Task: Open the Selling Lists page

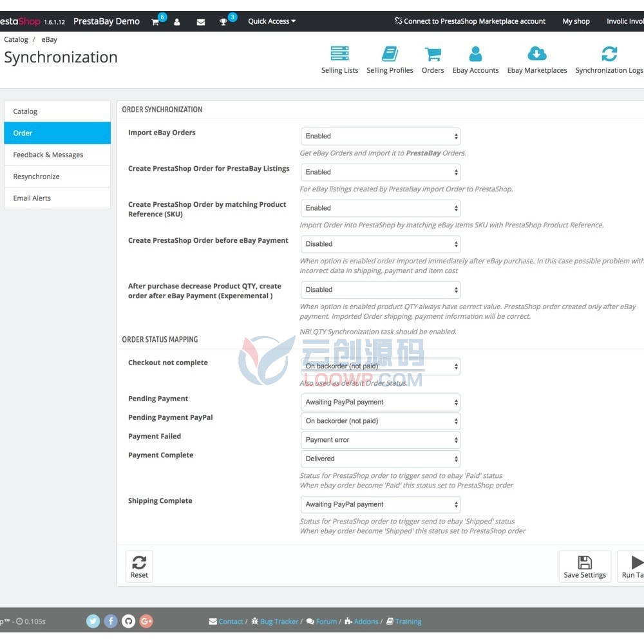Action: 339,60
